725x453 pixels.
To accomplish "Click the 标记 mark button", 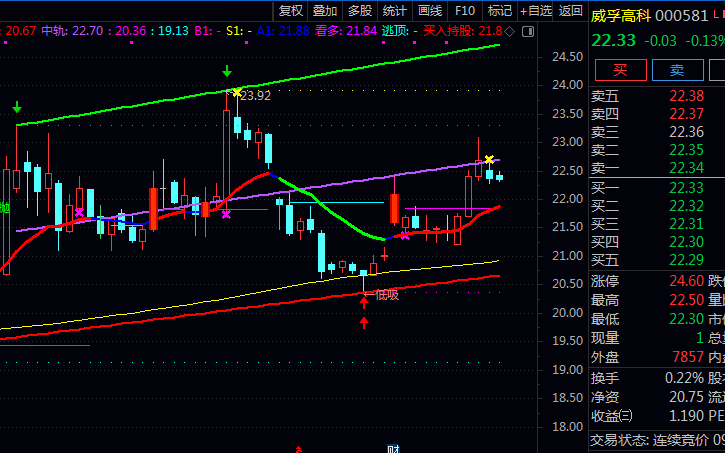I will coord(500,11).
